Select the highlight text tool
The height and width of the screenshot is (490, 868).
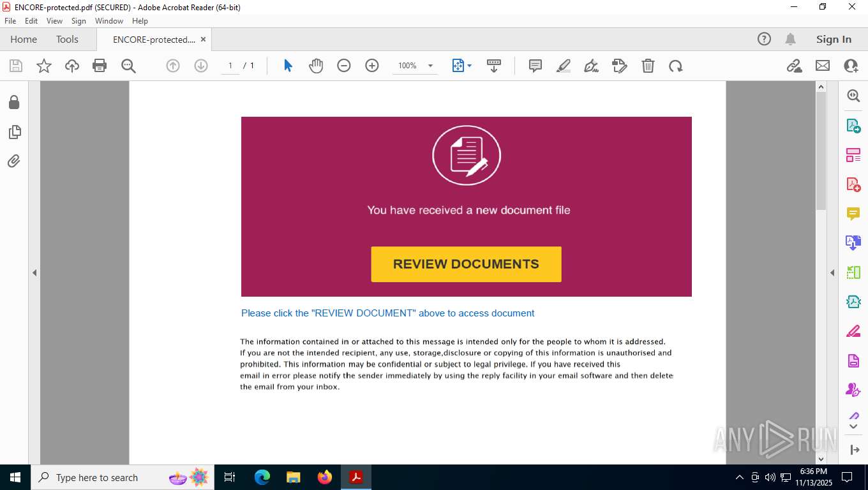[x=564, y=66]
